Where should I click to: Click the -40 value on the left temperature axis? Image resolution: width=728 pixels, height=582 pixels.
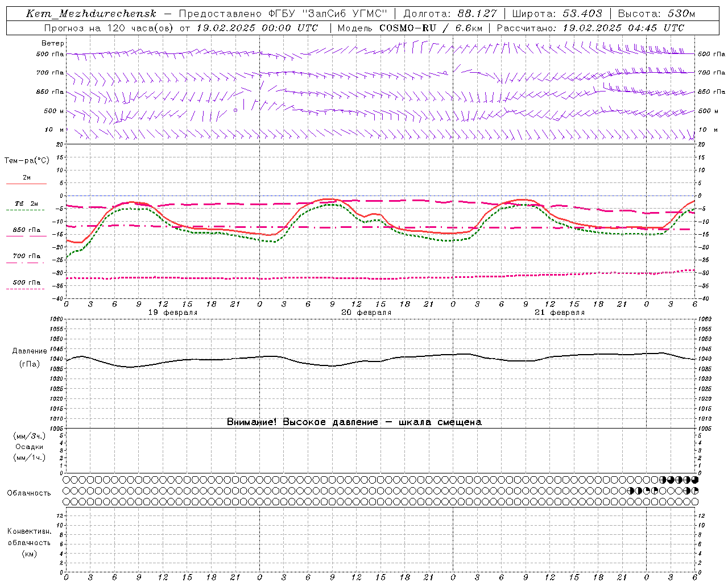pos(59,298)
